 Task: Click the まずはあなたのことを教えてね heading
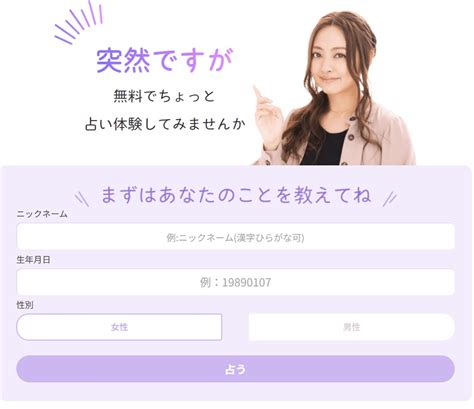236,195
